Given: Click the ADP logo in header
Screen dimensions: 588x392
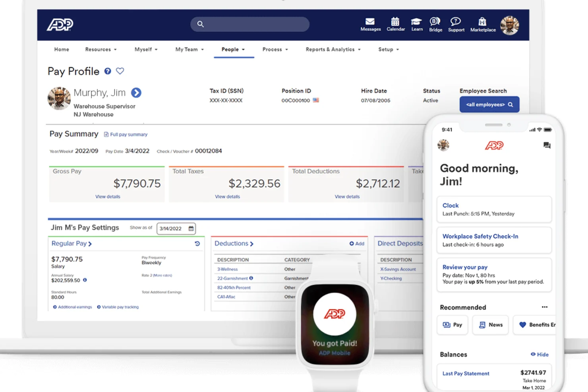Looking at the screenshot, I should click(60, 25).
